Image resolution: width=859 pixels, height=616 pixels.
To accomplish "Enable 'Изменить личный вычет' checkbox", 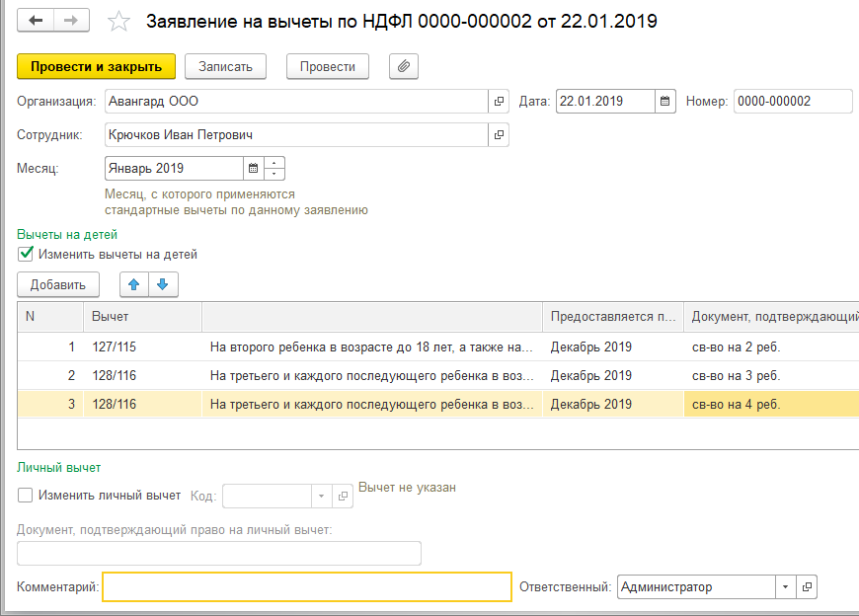I will 27,495.
